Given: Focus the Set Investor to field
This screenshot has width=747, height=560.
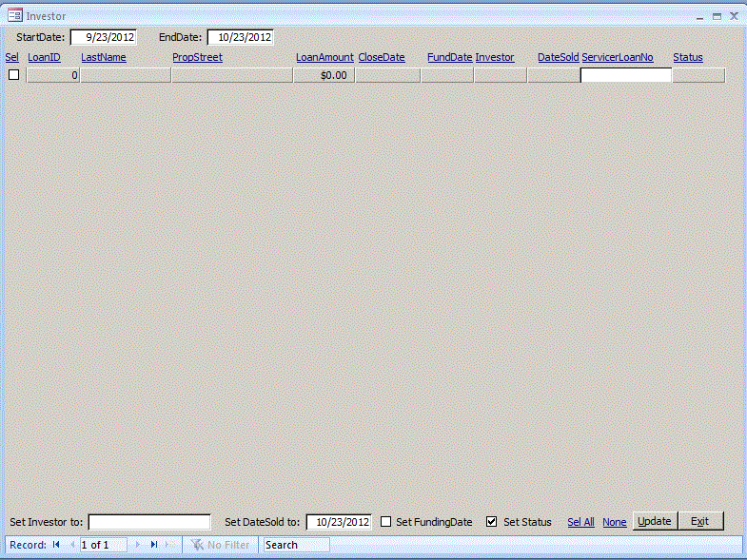Looking at the screenshot, I should pos(149,522).
